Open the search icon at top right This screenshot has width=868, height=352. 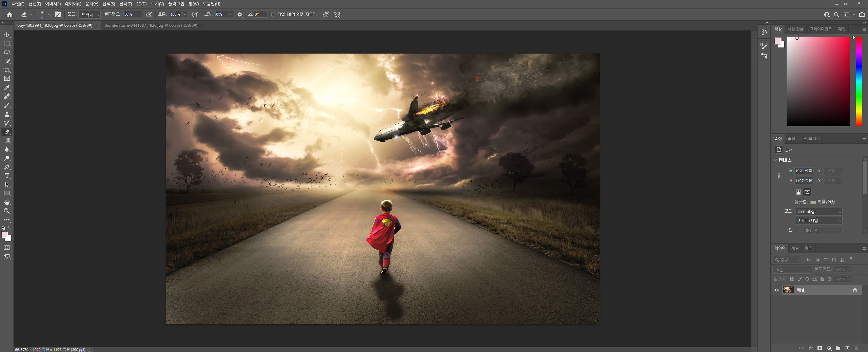pyautogui.click(x=836, y=15)
